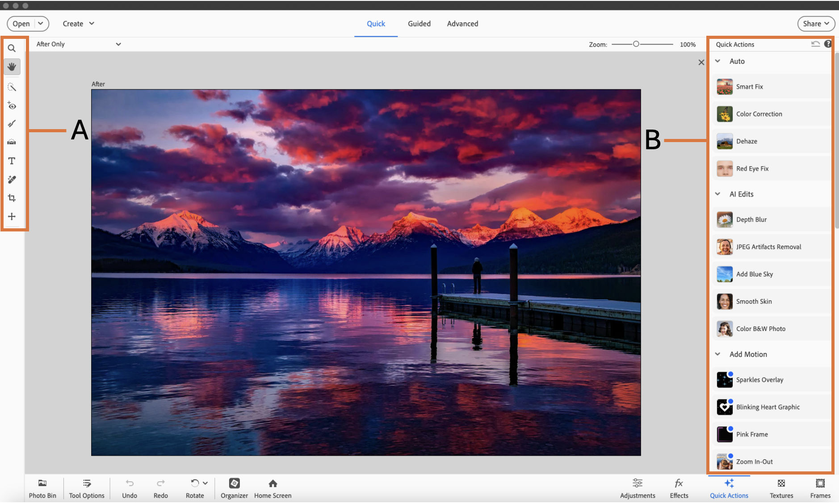Apply Color Correction quick action

coord(772,114)
